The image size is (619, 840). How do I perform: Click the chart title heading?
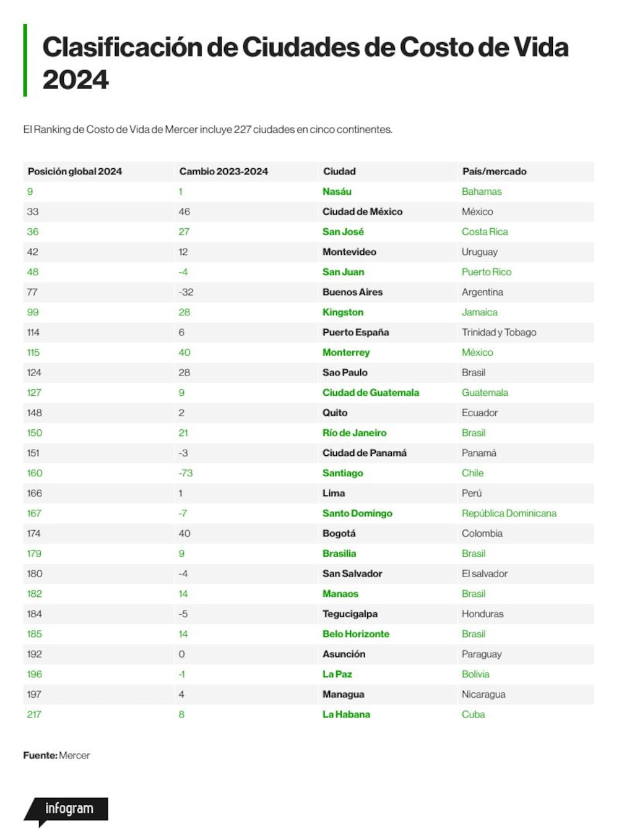(306, 63)
